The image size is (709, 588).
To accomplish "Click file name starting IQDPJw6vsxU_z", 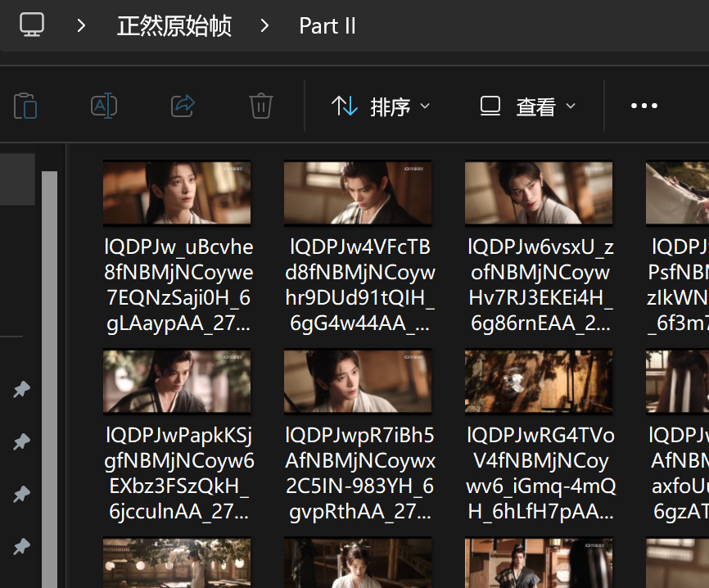I will pos(541,285).
